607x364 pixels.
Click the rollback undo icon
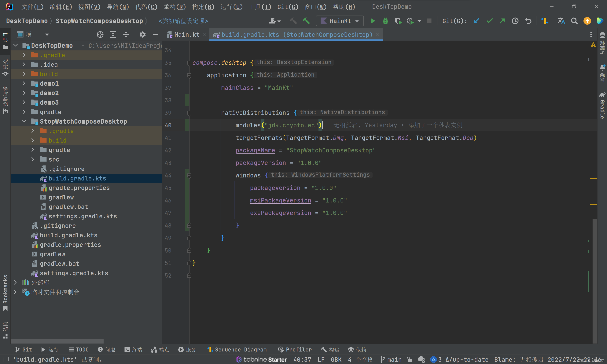pyautogui.click(x=528, y=21)
